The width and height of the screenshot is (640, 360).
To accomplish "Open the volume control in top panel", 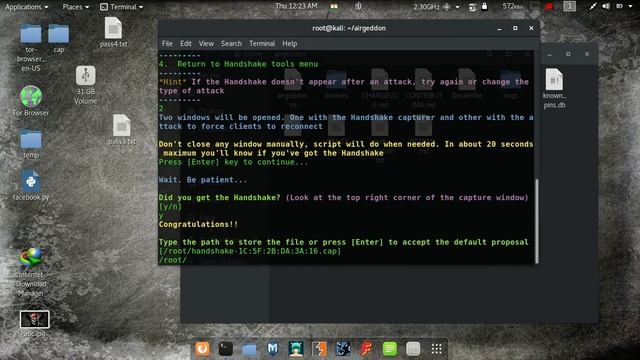I will [x=606, y=7].
